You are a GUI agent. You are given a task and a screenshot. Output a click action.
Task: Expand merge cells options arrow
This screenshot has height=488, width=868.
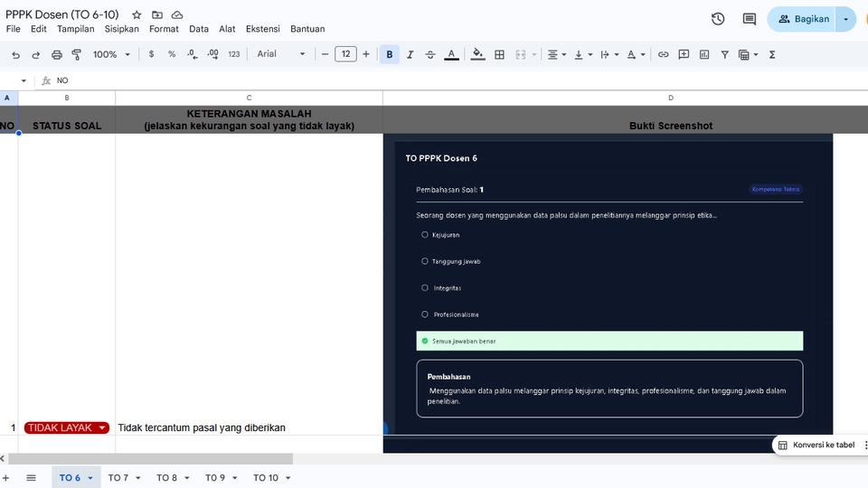click(x=533, y=54)
